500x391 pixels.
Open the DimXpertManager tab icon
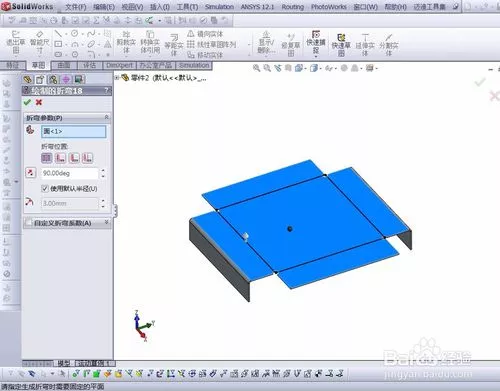(66, 79)
